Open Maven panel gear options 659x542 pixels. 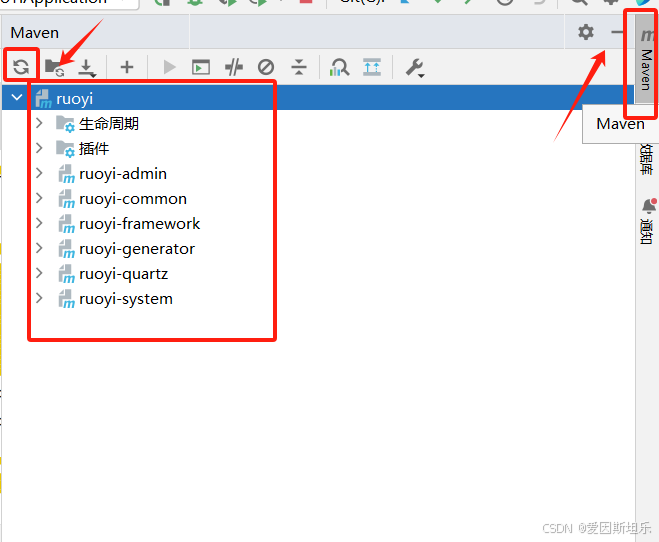click(585, 32)
